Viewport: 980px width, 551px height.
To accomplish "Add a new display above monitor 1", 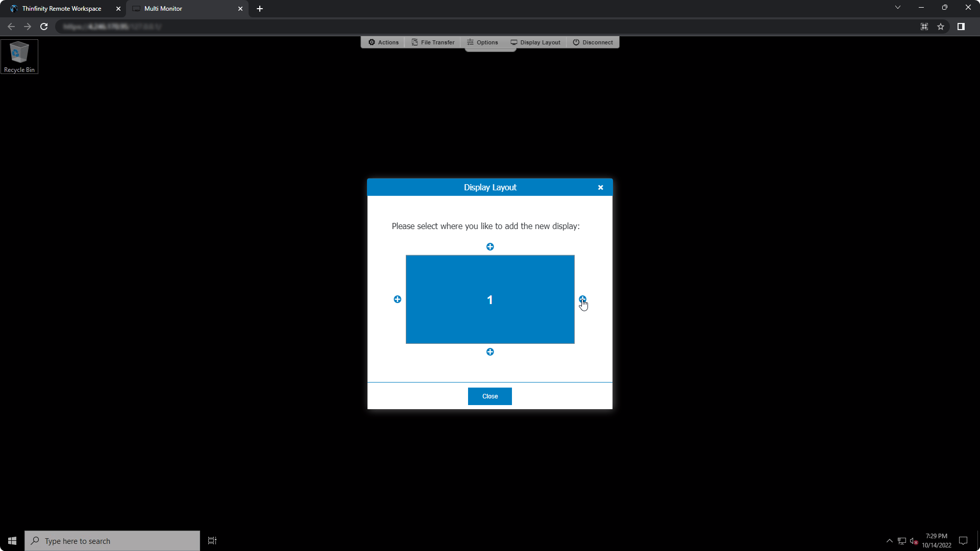I will 490,246.
